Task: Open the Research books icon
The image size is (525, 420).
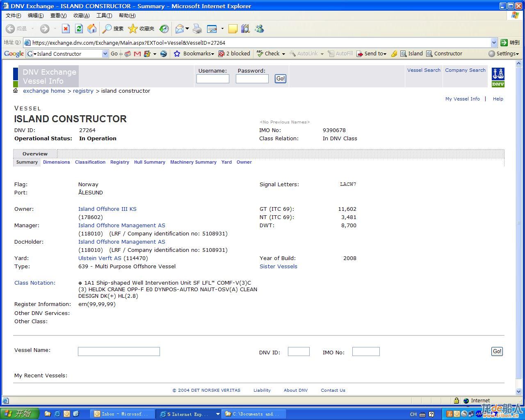Action: [x=245, y=28]
